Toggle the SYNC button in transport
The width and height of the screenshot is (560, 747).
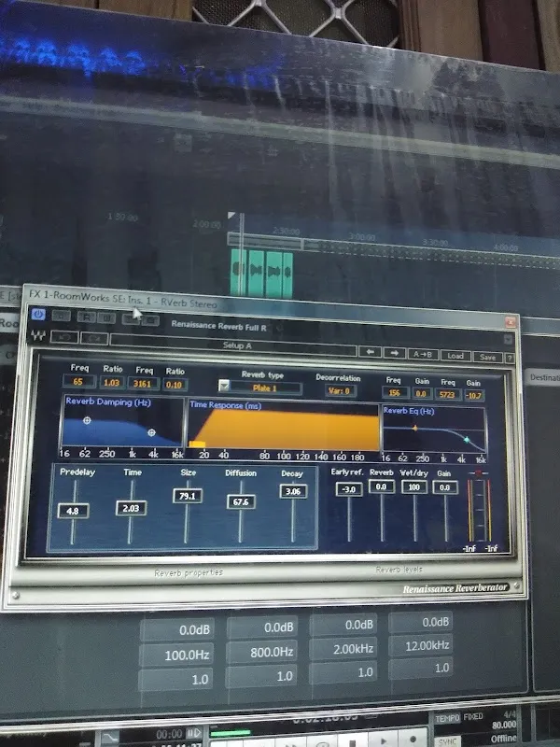tap(447, 741)
